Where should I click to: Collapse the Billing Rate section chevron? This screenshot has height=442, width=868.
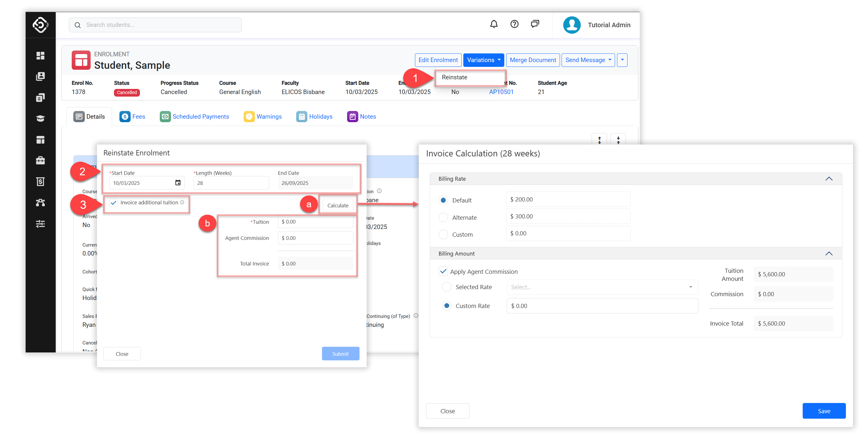(x=829, y=179)
